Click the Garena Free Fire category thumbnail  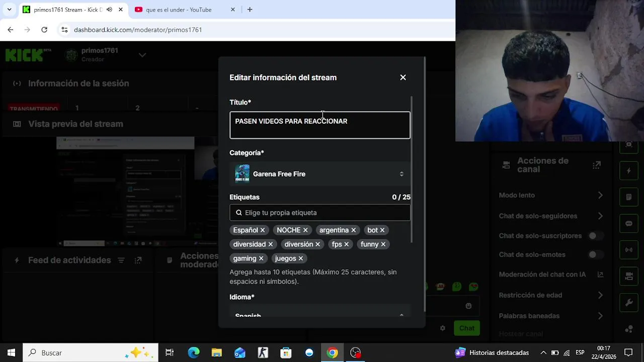[242, 174]
